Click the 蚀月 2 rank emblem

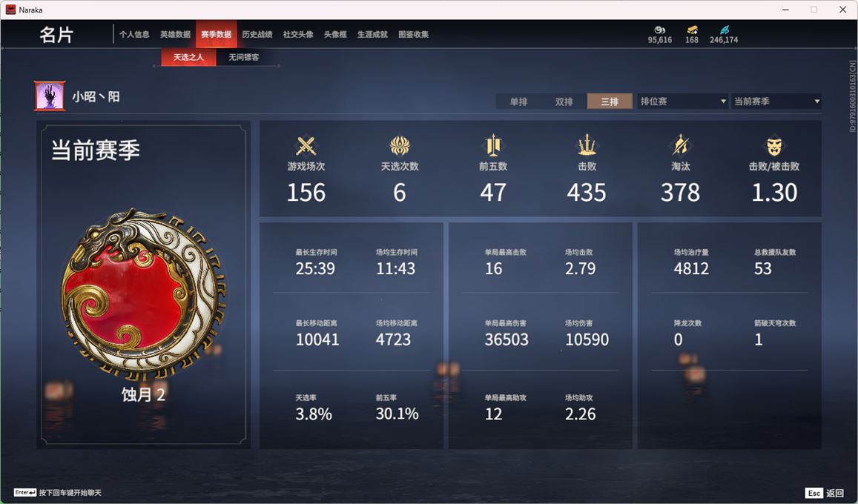143,294
